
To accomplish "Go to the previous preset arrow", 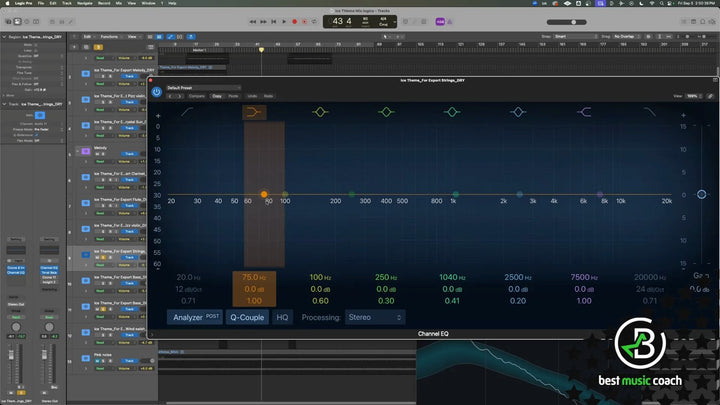I will 170,96.
